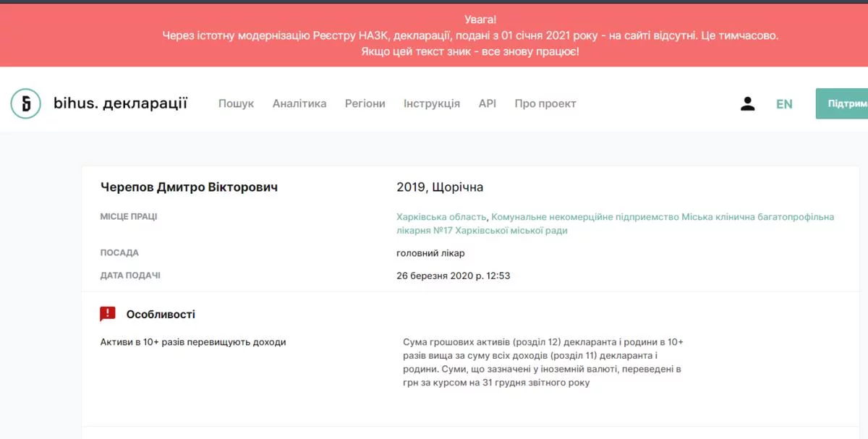The height and width of the screenshot is (439, 868).
Task: Click the Особливості section heading
Action: pyautogui.click(x=161, y=315)
